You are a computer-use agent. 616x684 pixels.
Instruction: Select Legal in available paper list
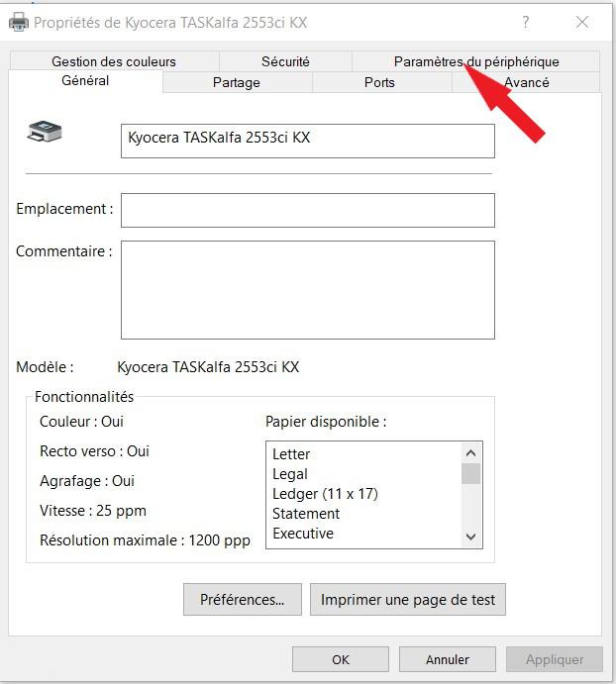290,473
